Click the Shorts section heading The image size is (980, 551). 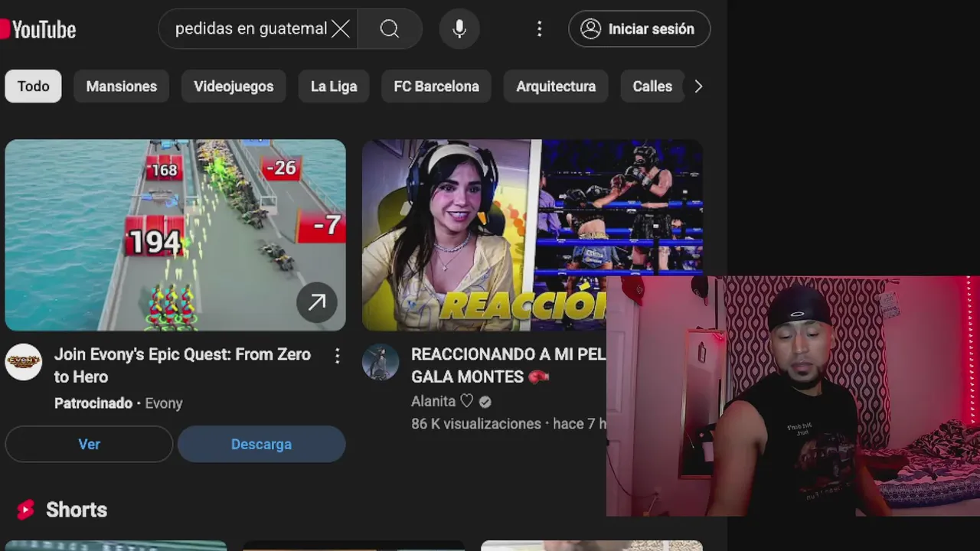click(77, 510)
